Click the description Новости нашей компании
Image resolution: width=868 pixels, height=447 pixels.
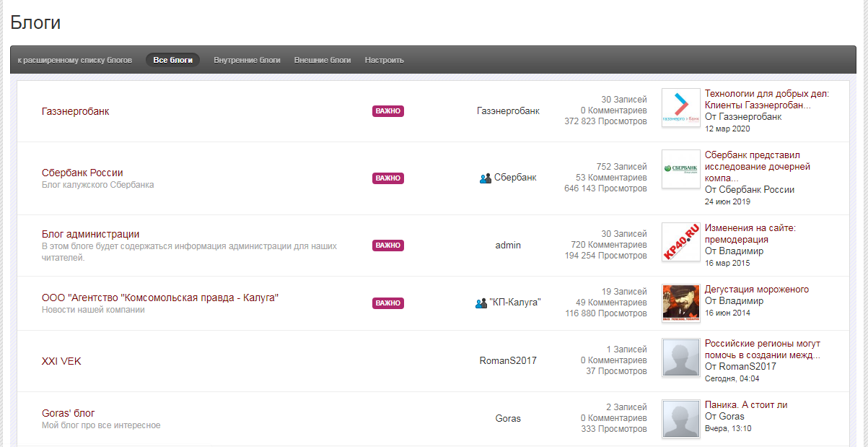click(93, 310)
